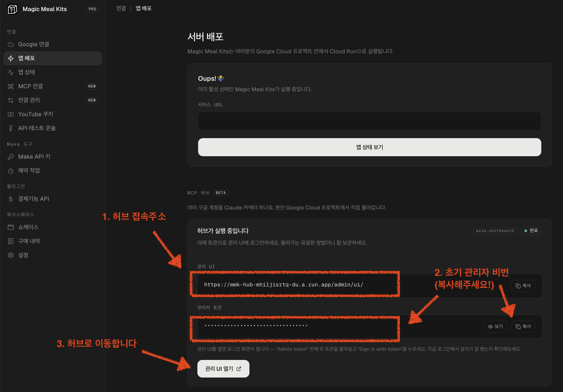The width and height of the screenshot is (563, 392).
Task: Click the window icon beside 쇼케이스
Action: coord(11,227)
